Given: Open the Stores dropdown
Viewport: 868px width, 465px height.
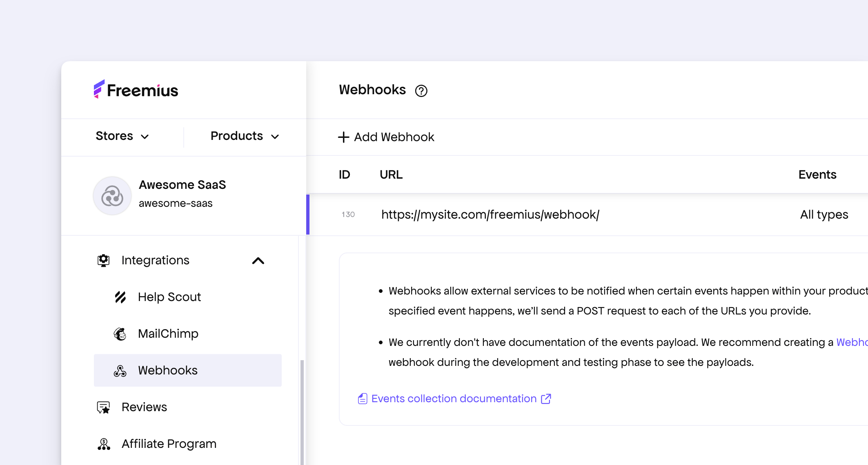Looking at the screenshot, I should click(122, 136).
